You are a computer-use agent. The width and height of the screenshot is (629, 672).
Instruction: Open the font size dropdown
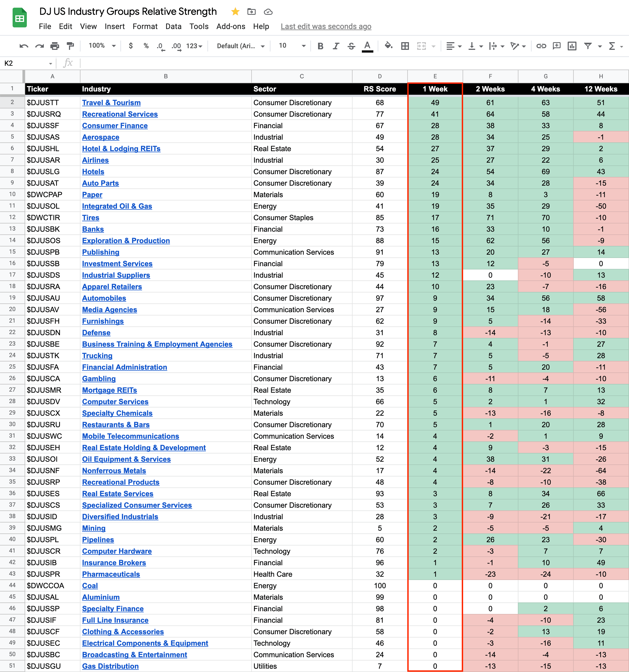(292, 46)
